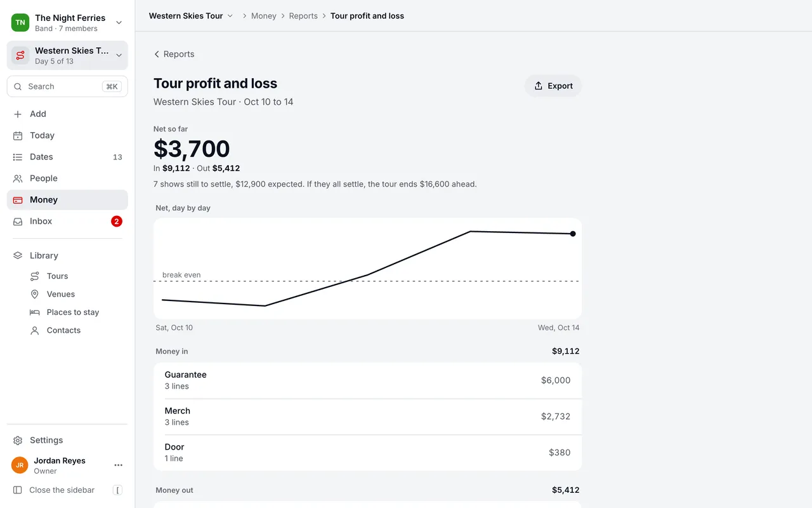Click the Money out total $5,412

(x=565, y=490)
